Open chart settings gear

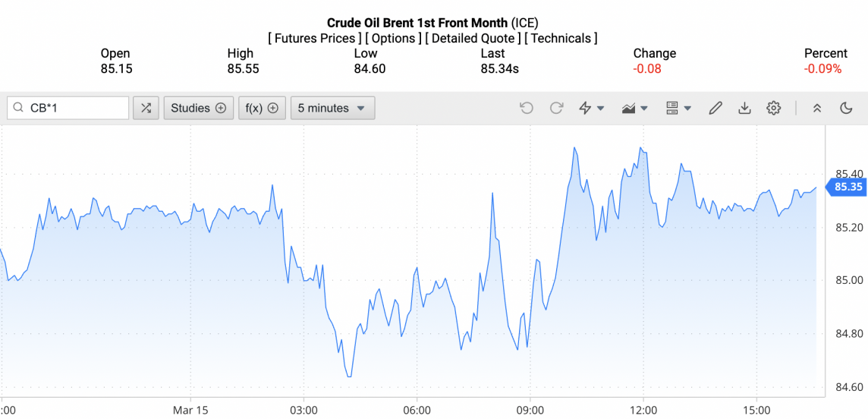[773, 108]
